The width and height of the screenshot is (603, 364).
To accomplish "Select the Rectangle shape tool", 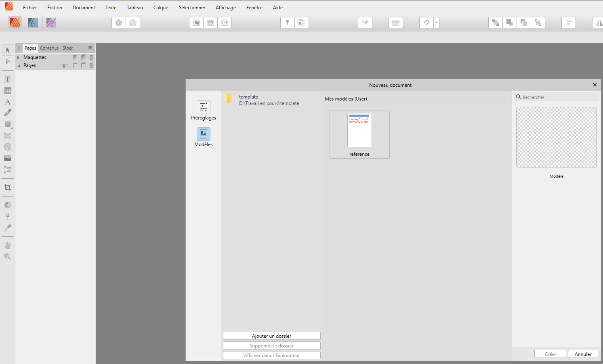I will tap(8, 124).
